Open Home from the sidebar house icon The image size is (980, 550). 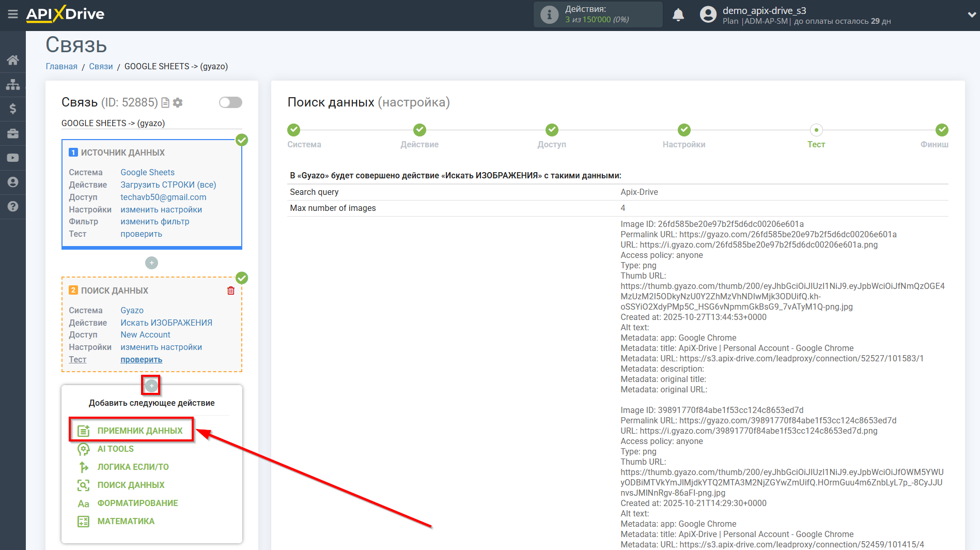pyautogui.click(x=13, y=60)
